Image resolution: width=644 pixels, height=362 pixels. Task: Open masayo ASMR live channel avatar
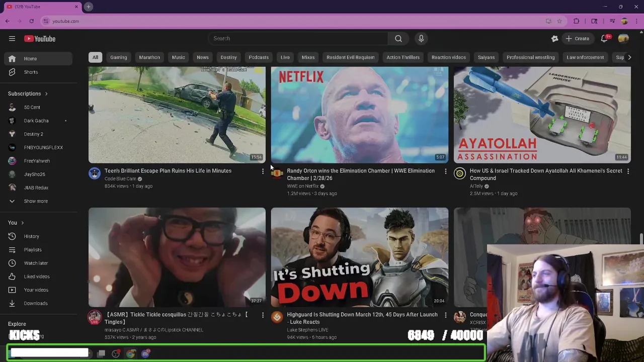(95, 317)
